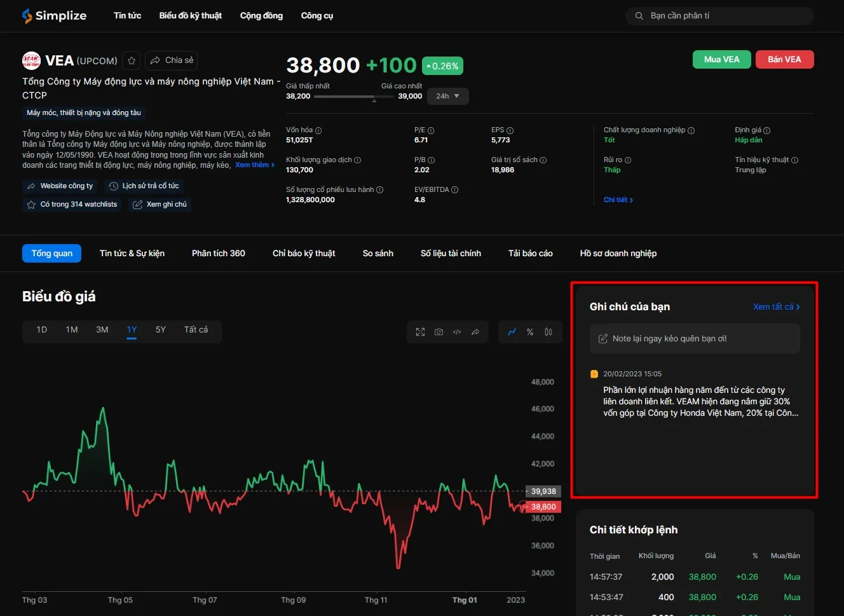Open the Số liệu tài chính tab

pos(451,254)
